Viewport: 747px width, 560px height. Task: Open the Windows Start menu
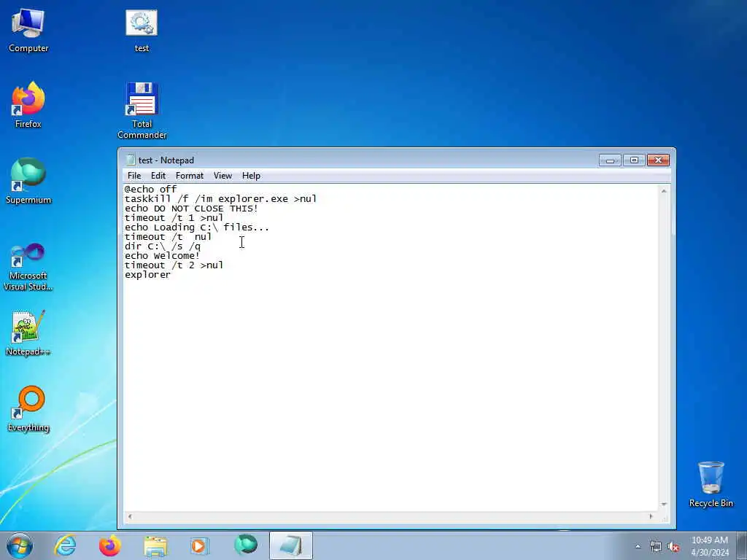tap(20, 545)
